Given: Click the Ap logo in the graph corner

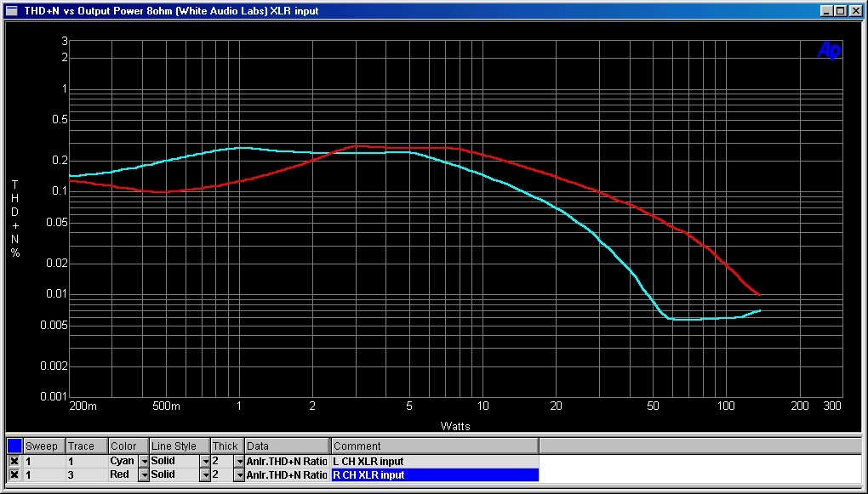Looking at the screenshot, I should [x=829, y=52].
